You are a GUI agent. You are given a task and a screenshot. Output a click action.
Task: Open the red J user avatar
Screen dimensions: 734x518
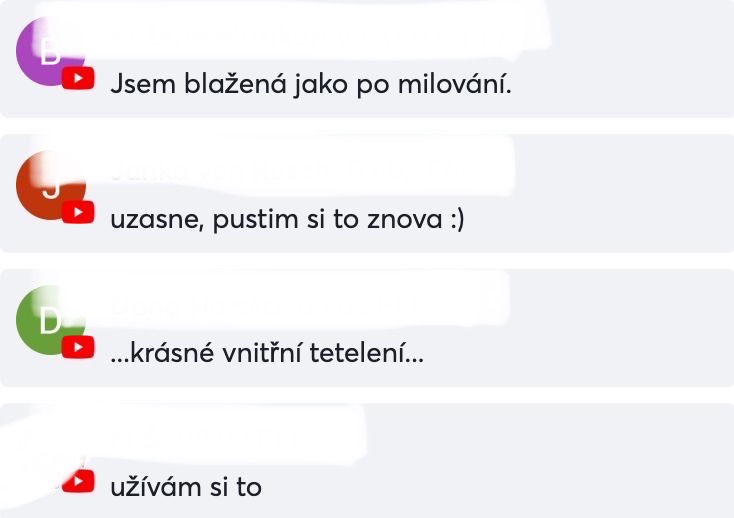click(x=51, y=185)
